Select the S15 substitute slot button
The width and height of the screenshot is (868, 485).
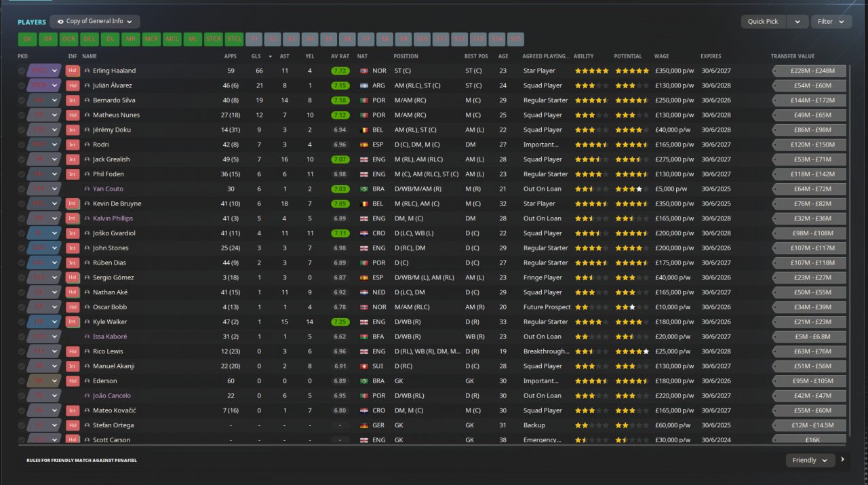(x=515, y=39)
